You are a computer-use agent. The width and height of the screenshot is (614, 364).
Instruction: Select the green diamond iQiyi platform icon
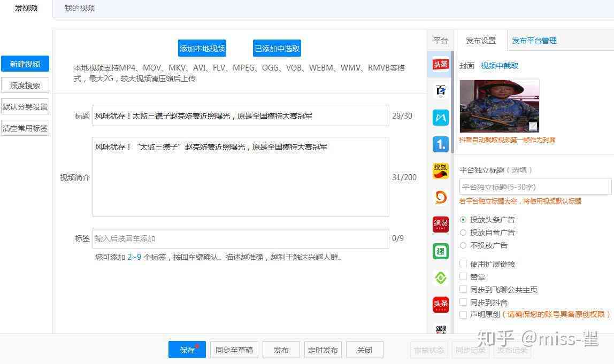(441, 278)
